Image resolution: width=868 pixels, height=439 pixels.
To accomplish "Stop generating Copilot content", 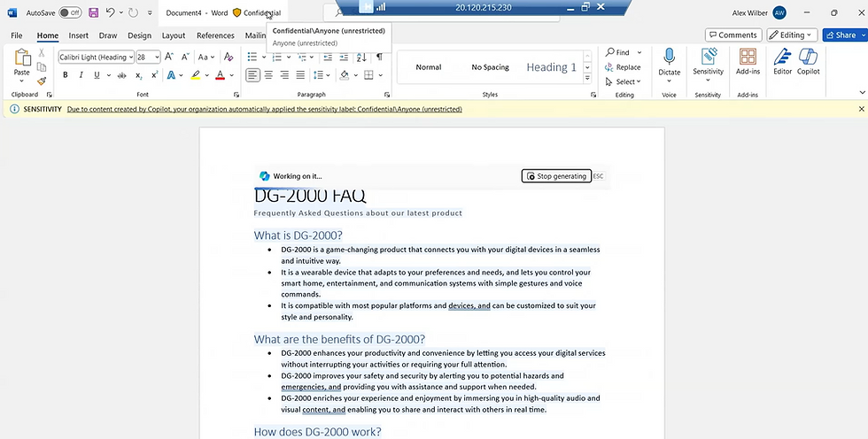I will coord(556,176).
